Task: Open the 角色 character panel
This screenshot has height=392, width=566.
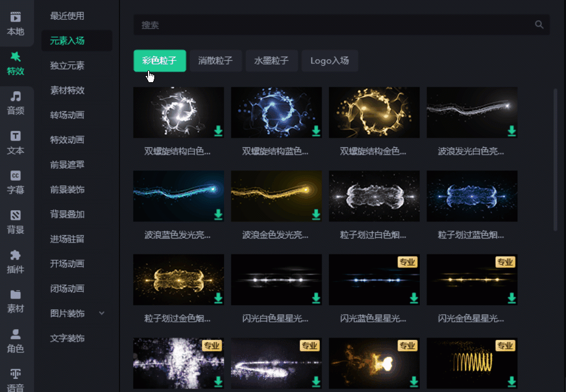Action: 15,341
